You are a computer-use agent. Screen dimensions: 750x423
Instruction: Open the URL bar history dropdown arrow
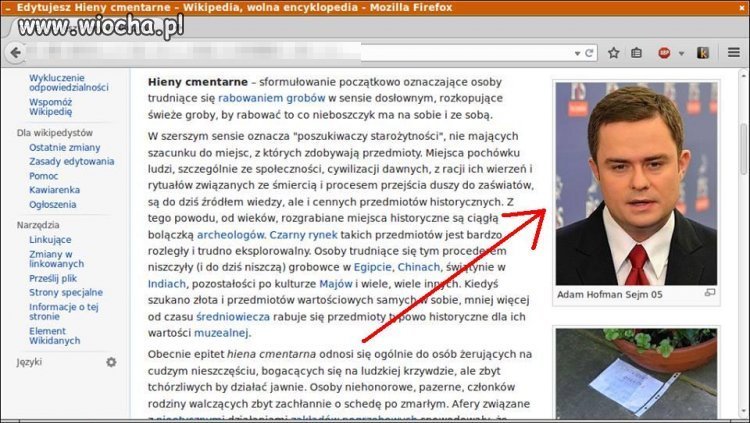577,54
